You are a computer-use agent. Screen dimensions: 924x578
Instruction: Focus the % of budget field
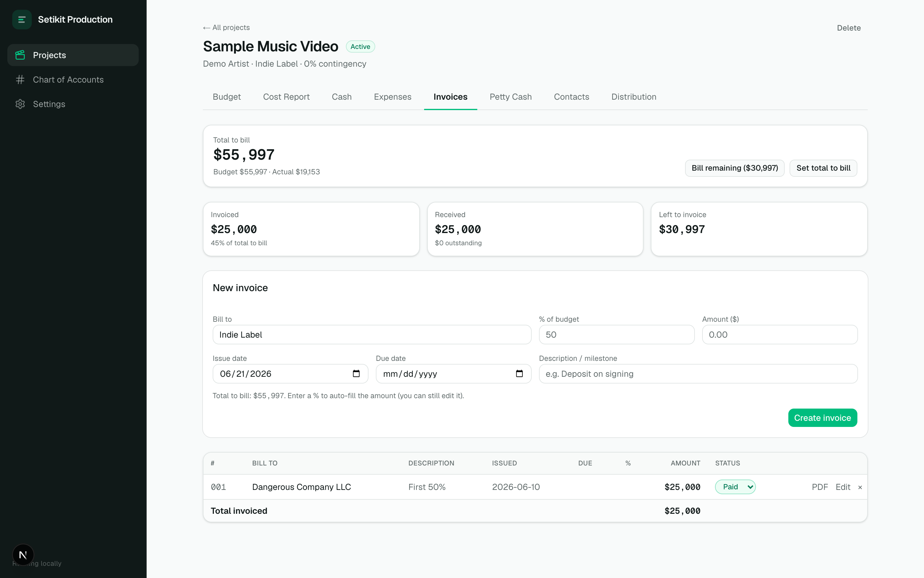(x=617, y=335)
